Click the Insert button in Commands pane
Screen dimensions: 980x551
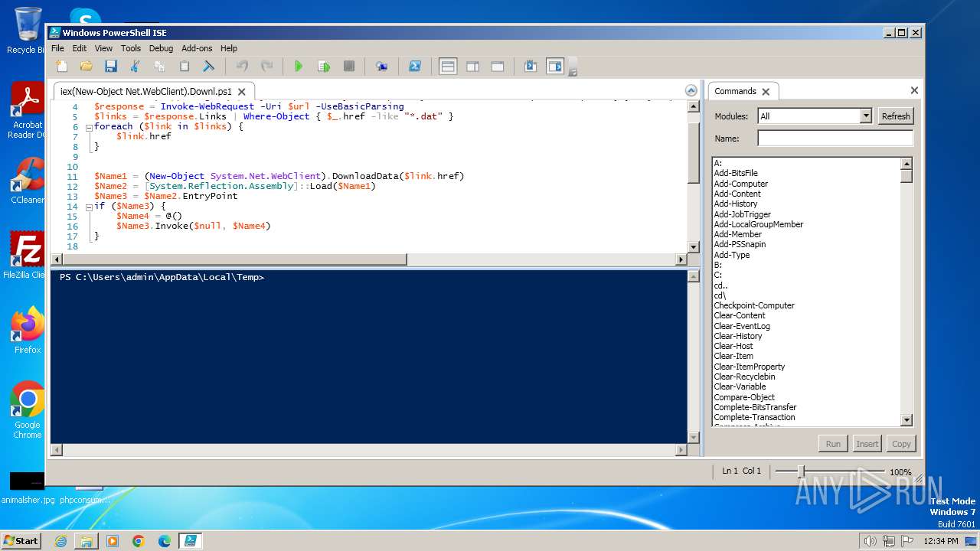[x=867, y=444]
